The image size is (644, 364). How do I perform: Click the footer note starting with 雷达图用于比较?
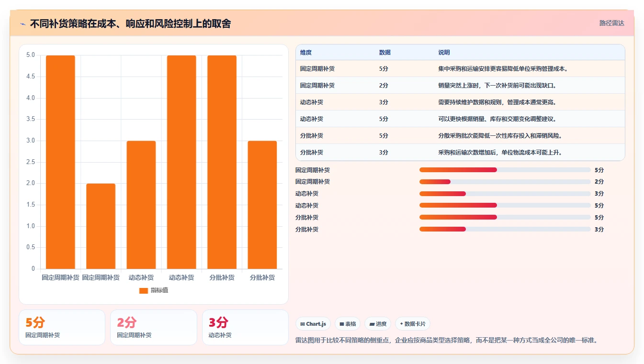447,341
